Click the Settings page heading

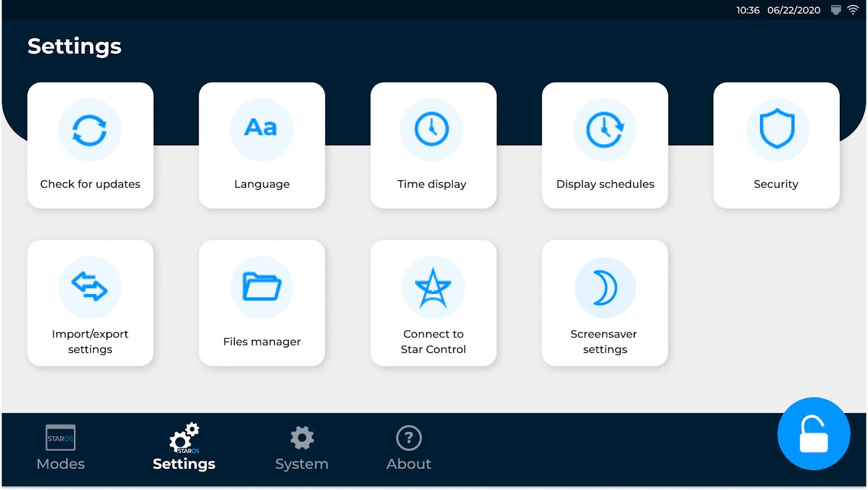pos(74,47)
